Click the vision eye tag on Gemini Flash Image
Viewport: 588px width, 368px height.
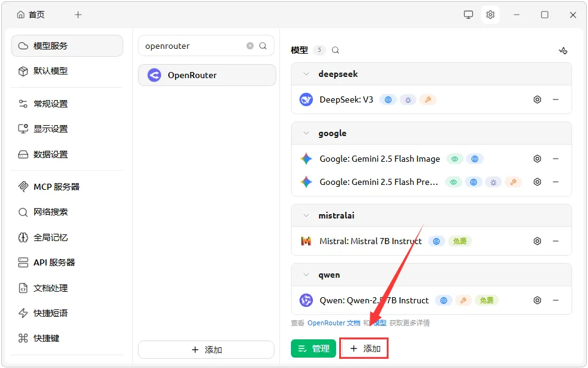(454, 159)
